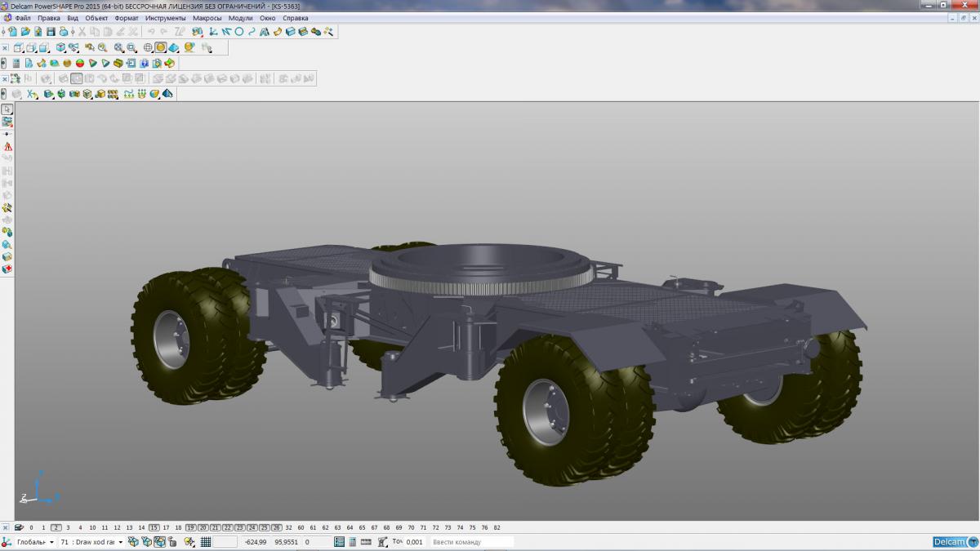Toggle the highlighted shaded view sphere button
This screenshot has height=551, width=980.
(x=161, y=47)
